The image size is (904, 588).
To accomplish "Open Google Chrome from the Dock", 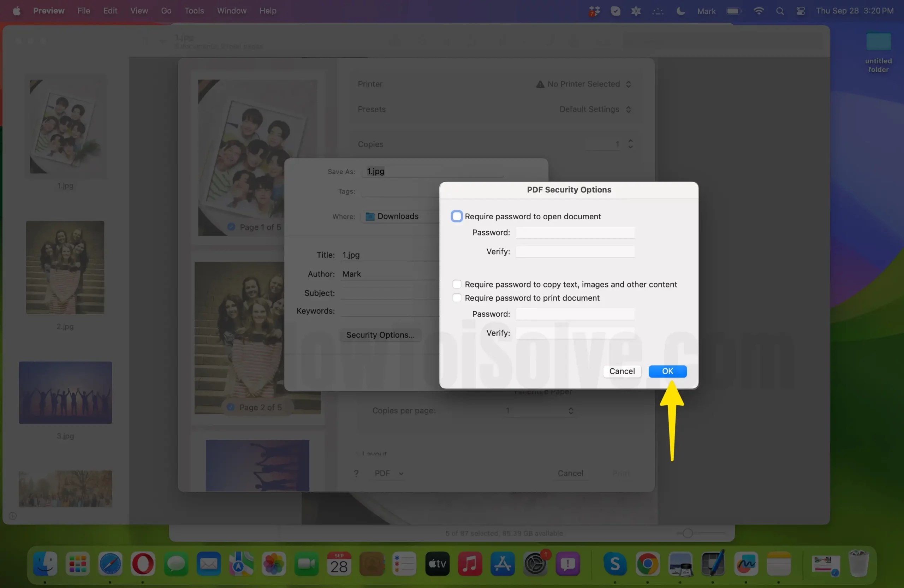I will pyautogui.click(x=648, y=565).
